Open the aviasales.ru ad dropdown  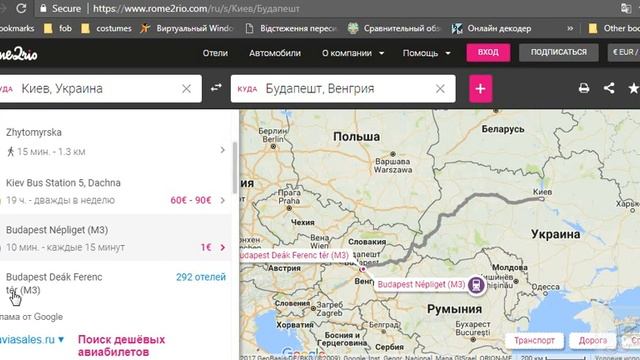click(32, 340)
